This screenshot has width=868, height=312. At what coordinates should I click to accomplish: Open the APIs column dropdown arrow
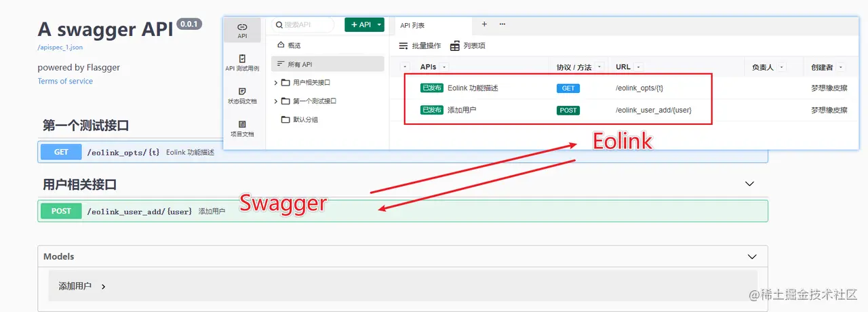(x=444, y=67)
